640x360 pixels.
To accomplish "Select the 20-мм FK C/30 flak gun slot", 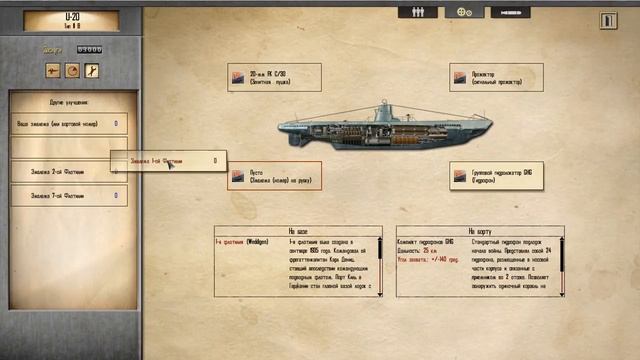I will coord(274,78).
